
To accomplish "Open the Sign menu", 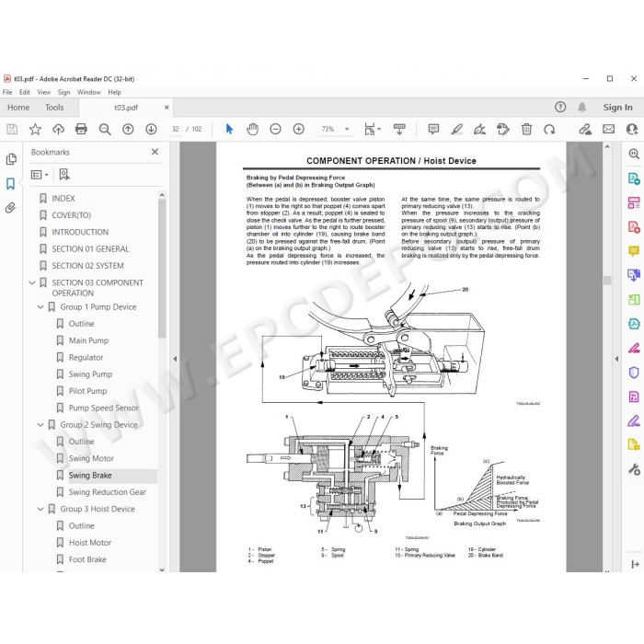I will point(63,92).
